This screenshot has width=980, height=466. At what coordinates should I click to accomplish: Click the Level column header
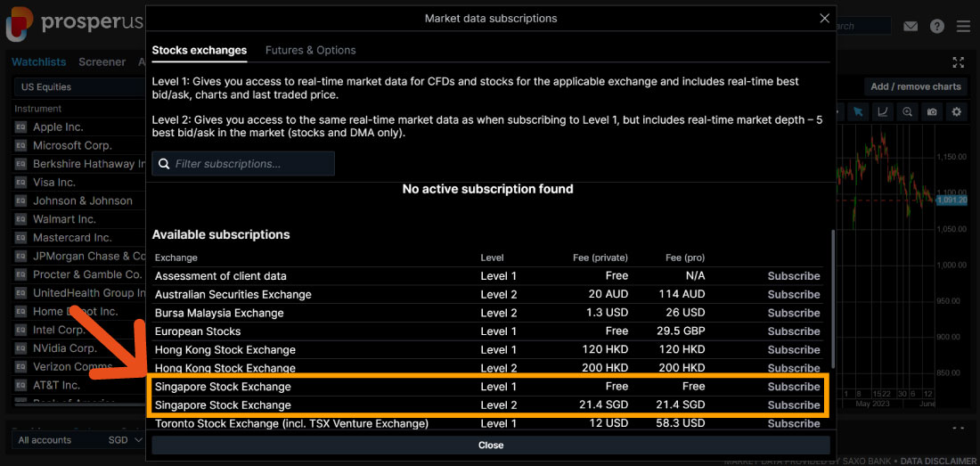tap(492, 258)
